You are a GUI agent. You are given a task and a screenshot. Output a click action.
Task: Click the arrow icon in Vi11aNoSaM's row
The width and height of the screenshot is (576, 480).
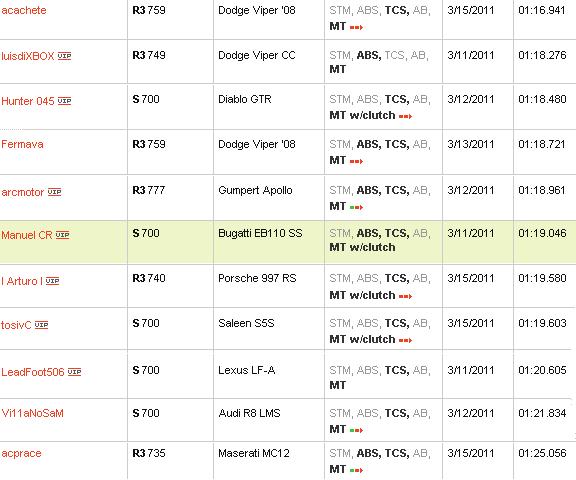click(356, 430)
